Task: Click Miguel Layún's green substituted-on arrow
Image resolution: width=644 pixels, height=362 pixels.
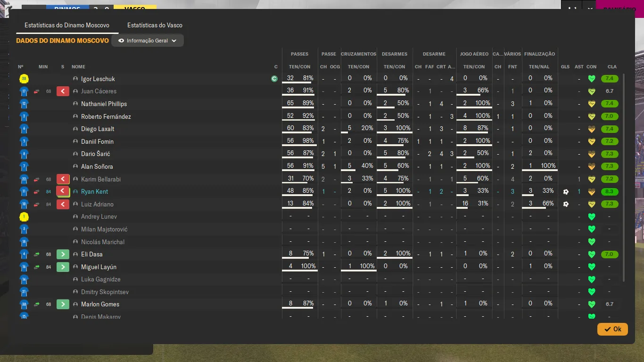Action: point(63,267)
